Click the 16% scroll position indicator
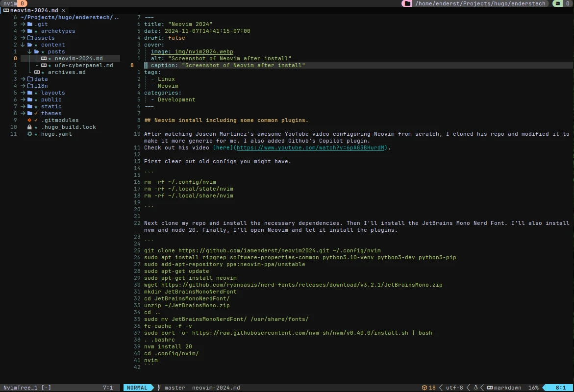This screenshot has height=392, width=574. (x=533, y=388)
